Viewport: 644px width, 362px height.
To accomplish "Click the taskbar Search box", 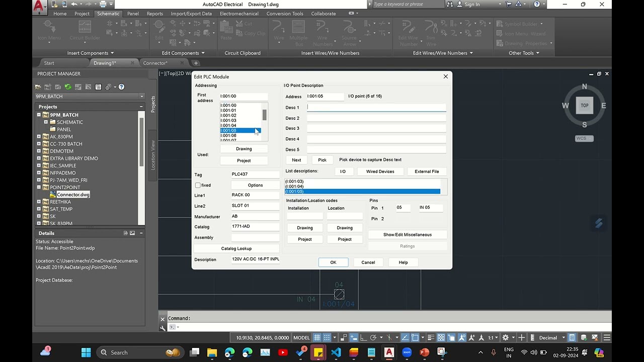I will (140, 352).
